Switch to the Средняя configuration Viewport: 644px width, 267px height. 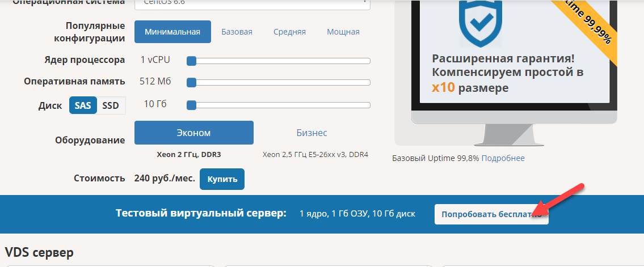pos(289,32)
